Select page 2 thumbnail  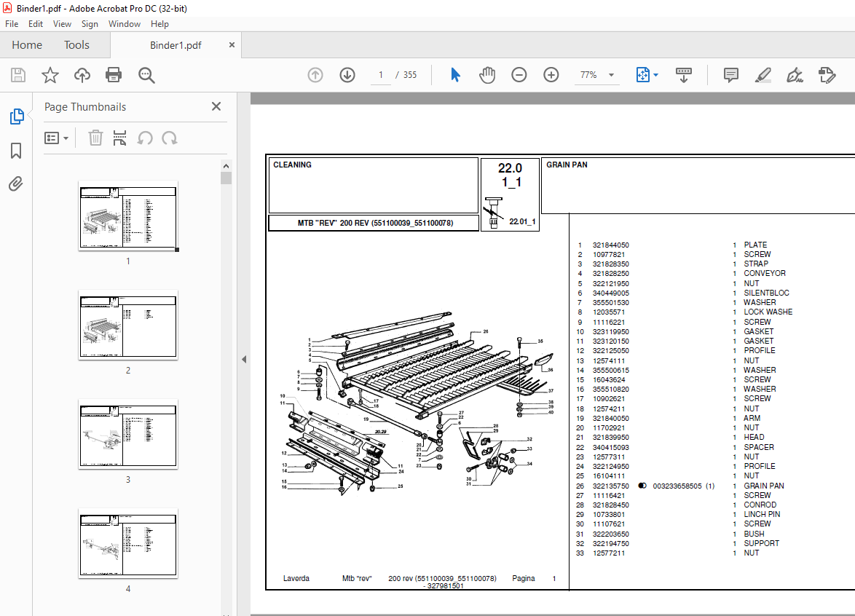(128, 326)
